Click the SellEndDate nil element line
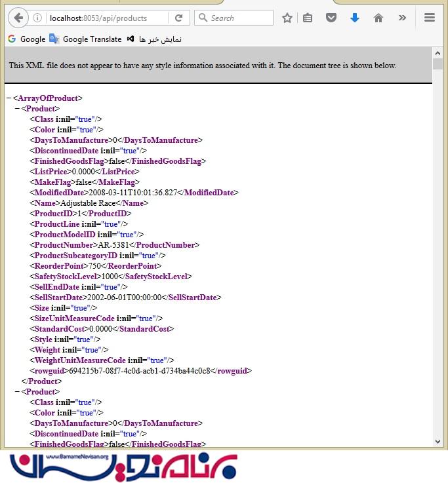This screenshot has width=448, height=483. coord(79,287)
